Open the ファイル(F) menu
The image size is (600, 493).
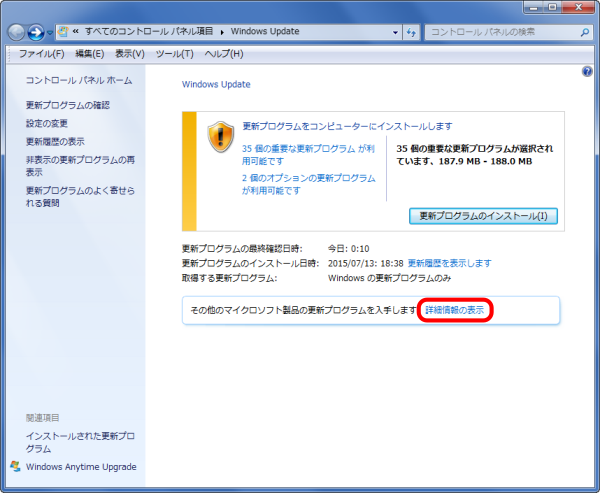(41, 54)
